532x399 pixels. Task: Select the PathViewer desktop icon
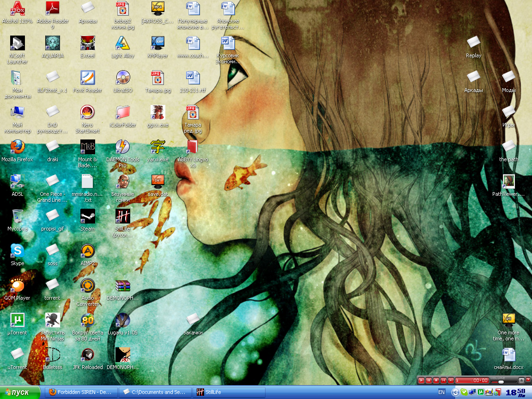(508, 186)
